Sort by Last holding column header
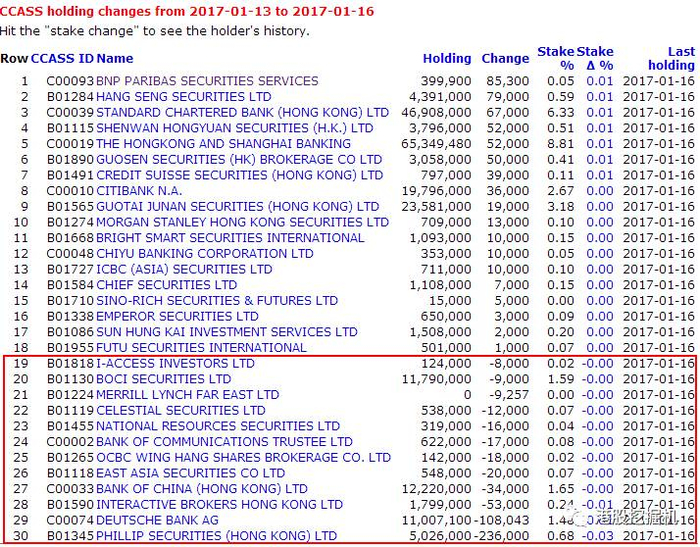Screen dimensions: 700x547 point(671,58)
